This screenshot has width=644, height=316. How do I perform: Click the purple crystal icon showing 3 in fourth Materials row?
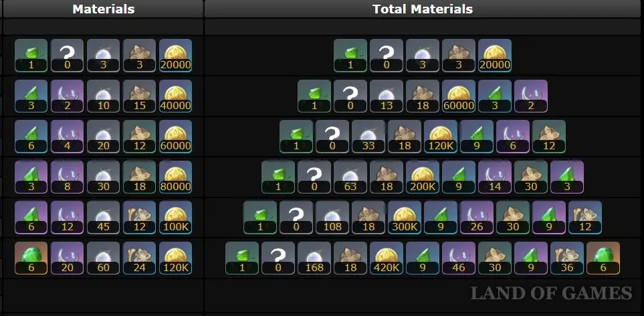pyautogui.click(x=31, y=177)
